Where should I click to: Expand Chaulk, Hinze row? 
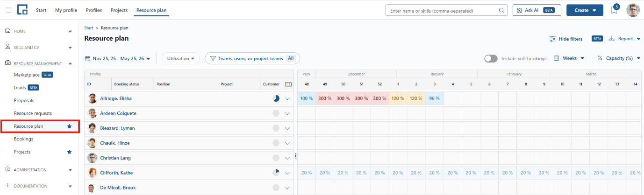[287, 143]
